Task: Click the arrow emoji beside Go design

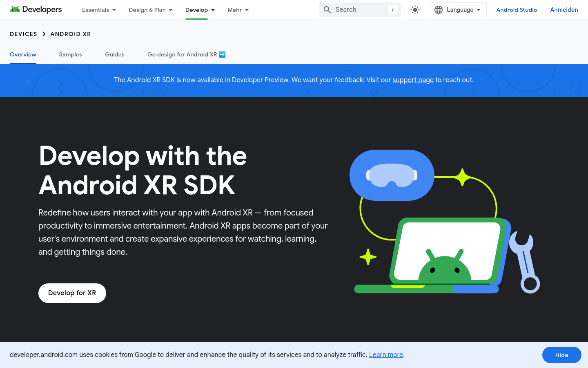Action: pos(222,54)
